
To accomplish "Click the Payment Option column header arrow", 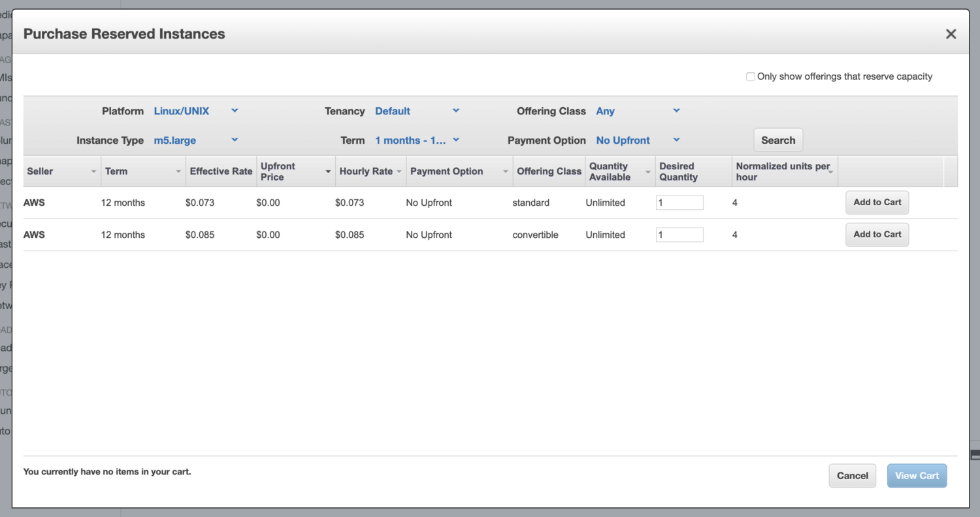I will 506,171.
